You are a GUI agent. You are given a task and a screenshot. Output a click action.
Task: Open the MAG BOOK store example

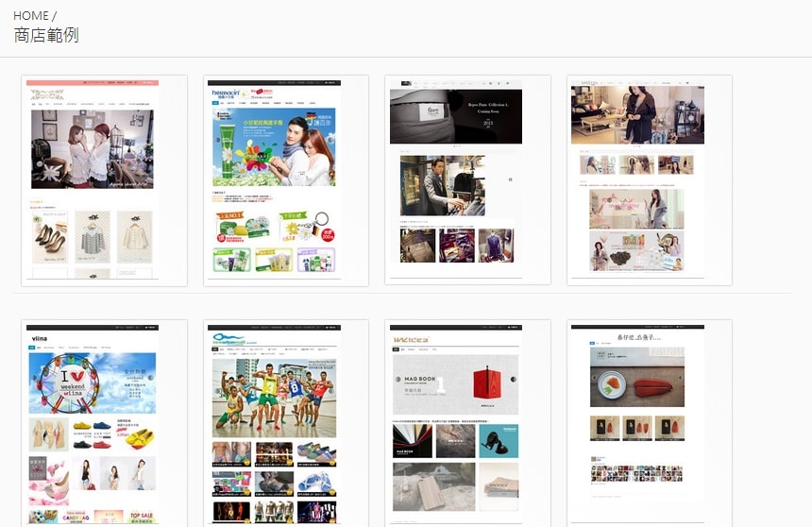[467, 425]
